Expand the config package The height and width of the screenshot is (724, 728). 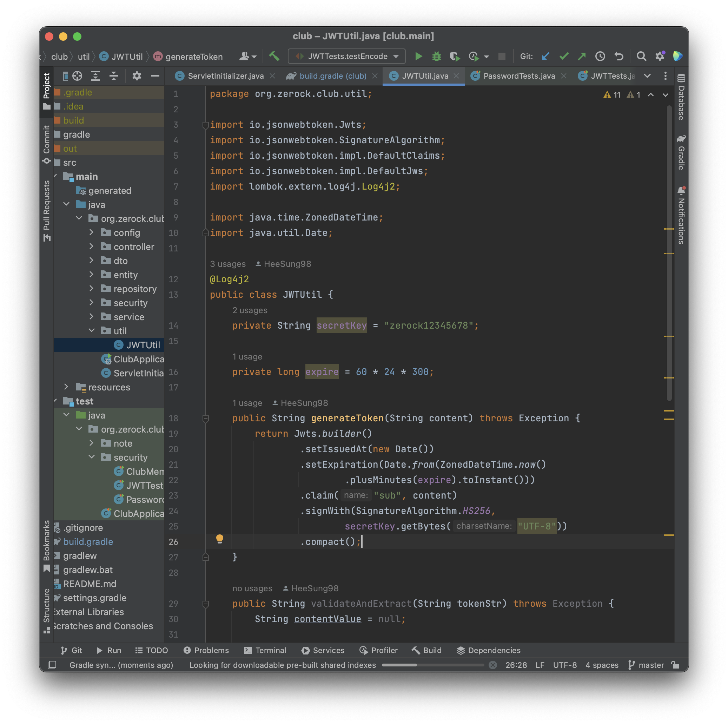(x=91, y=232)
